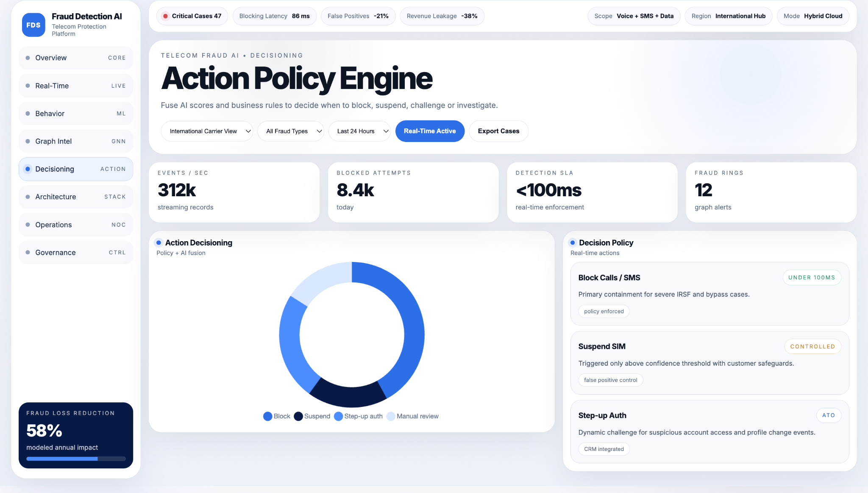Select the Suspend SIM policy card
The image size is (868, 493).
[x=709, y=362]
